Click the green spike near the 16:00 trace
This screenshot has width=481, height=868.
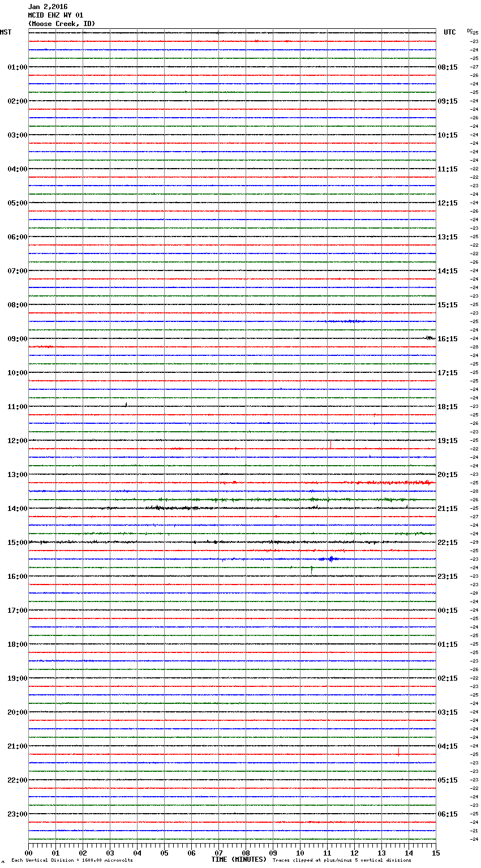312,570
